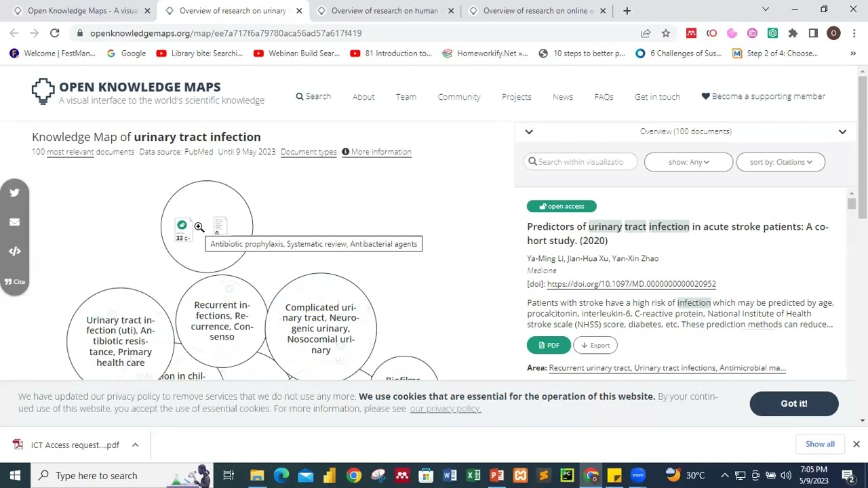The image size is (868, 488).
Task: Accept cookies with Got it! button
Action: tap(794, 403)
